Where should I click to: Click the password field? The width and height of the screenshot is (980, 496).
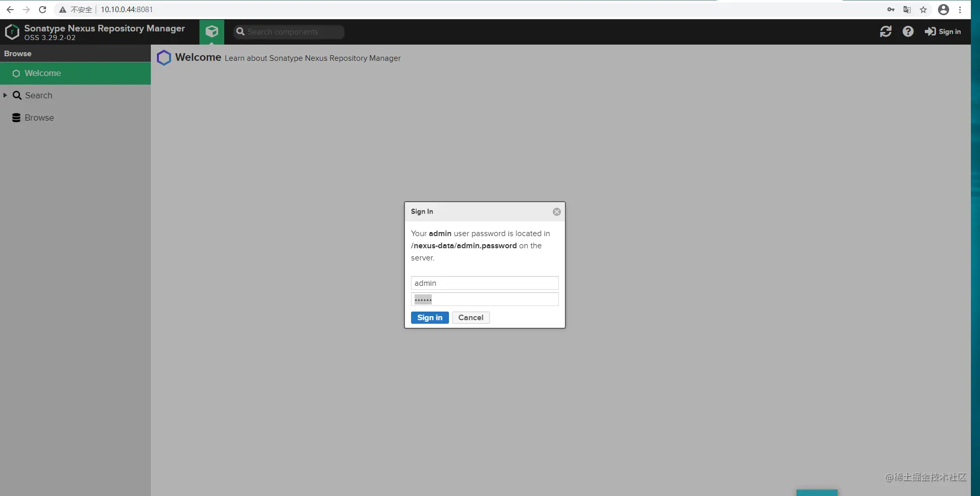[x=485, y=299]
